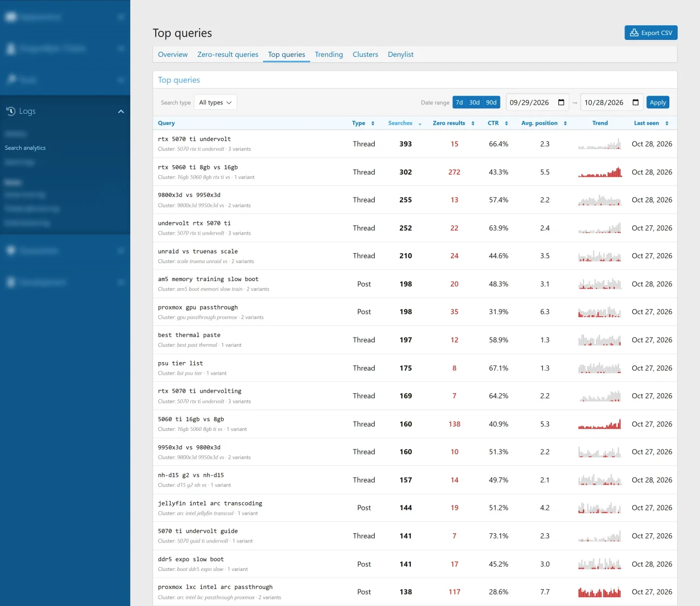Click trend sparkline for rtx 5060 ti 8gb vs 16gb
The image size is (700, 606).
coord(600,172)
